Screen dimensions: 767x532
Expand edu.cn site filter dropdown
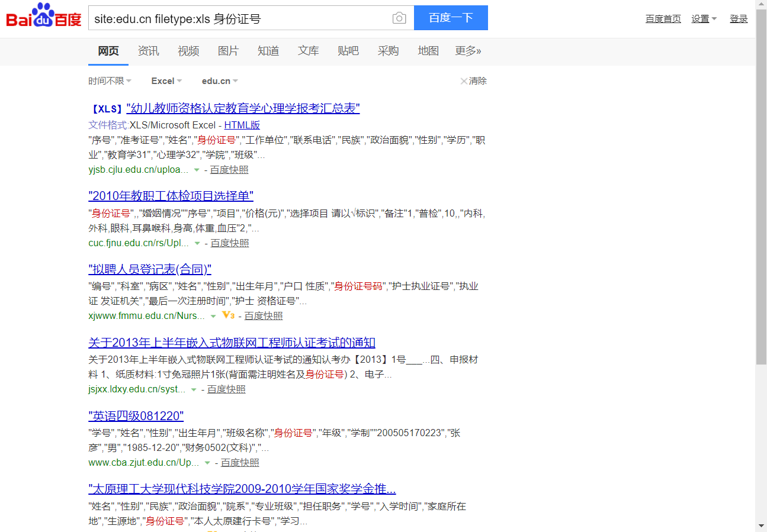(220, 81)
